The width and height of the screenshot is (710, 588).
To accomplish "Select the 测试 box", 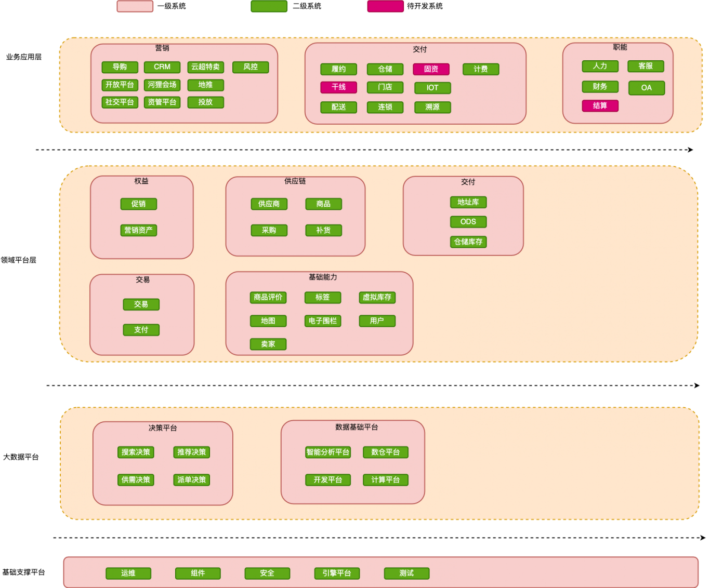I will [x=406, y=573].
